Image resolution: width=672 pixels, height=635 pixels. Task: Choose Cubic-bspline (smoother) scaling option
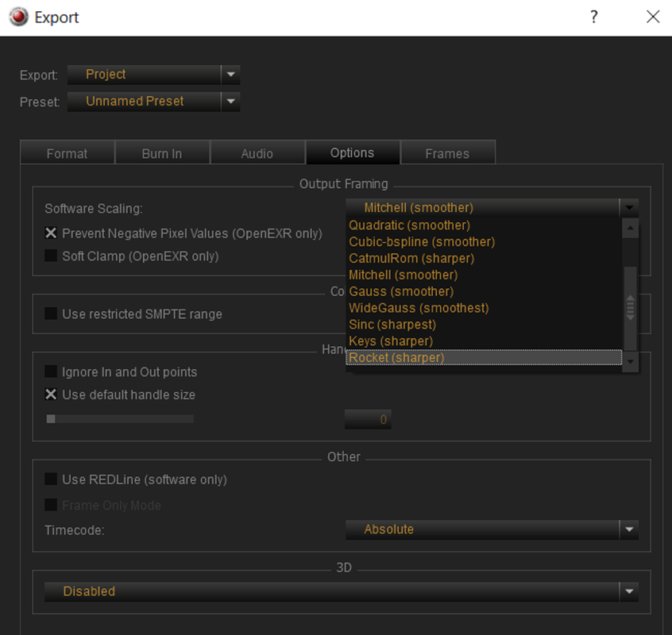coord(484,242)
